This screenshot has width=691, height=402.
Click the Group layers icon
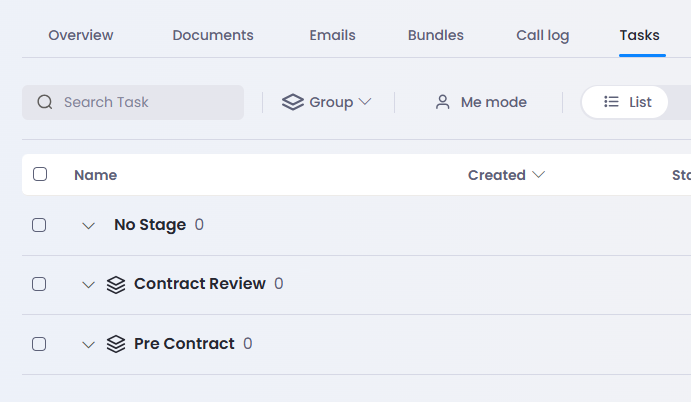(293, 102)
